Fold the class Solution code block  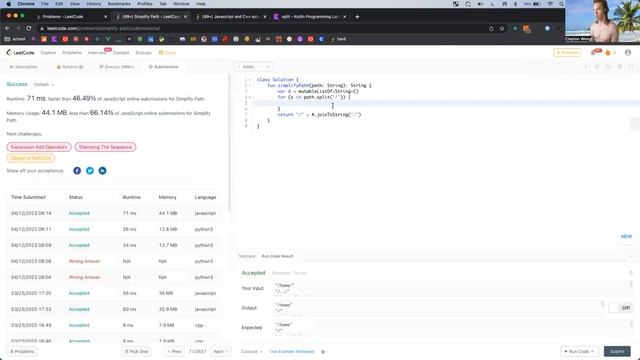(x=249, y=80)
